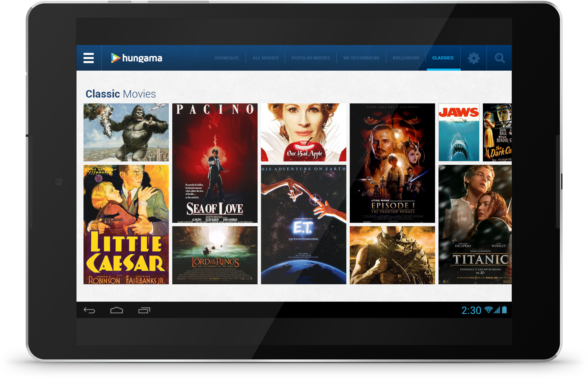This screenshot has width=588, height=379.
Task: Open the Jaws movie poster
Action: click(459, 132)
